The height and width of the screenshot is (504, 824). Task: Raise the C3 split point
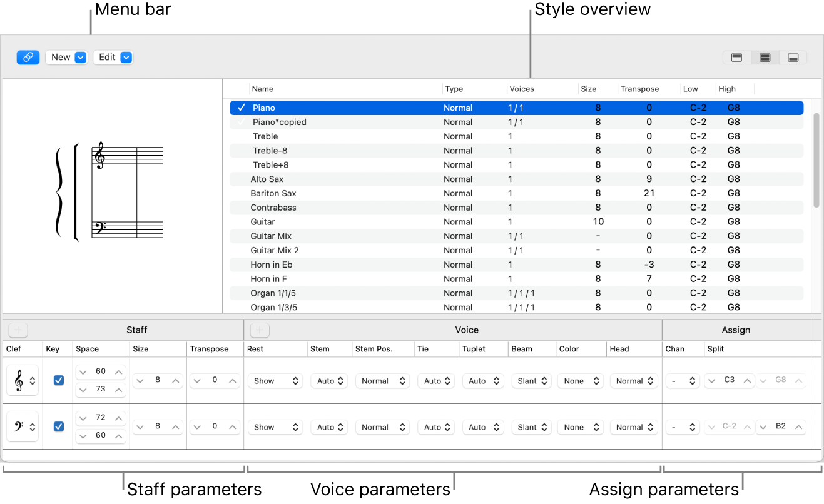[747, 380]
